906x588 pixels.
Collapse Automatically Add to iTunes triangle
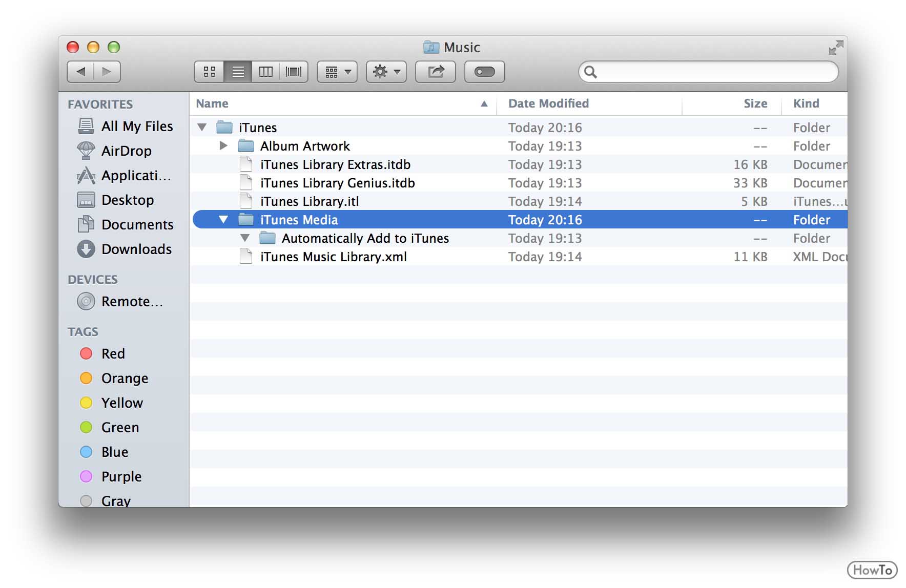pos(245,238)
